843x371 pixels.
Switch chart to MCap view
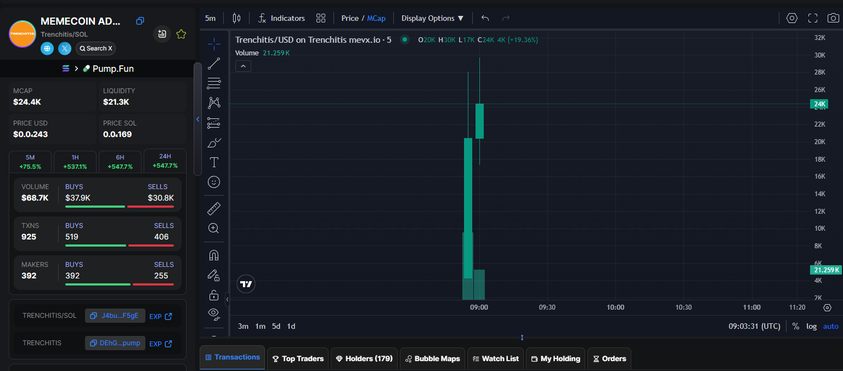pos(376,18)
